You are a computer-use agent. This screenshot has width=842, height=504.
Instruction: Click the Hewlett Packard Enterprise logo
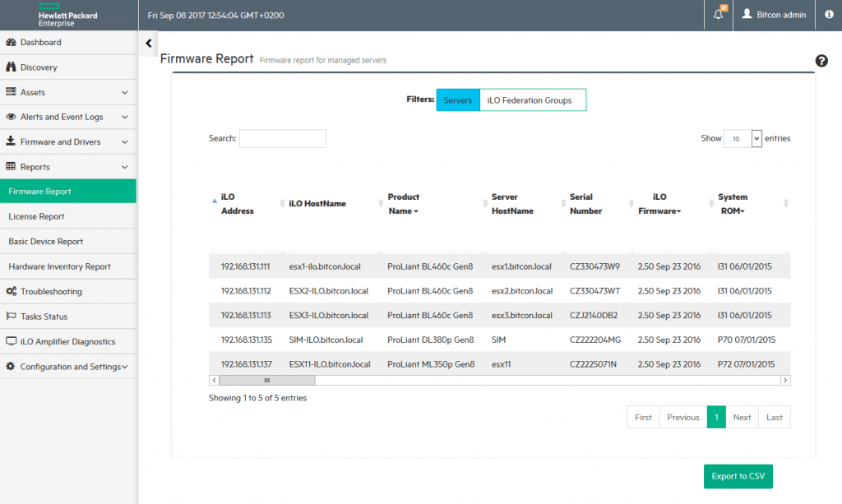(67, 15)
